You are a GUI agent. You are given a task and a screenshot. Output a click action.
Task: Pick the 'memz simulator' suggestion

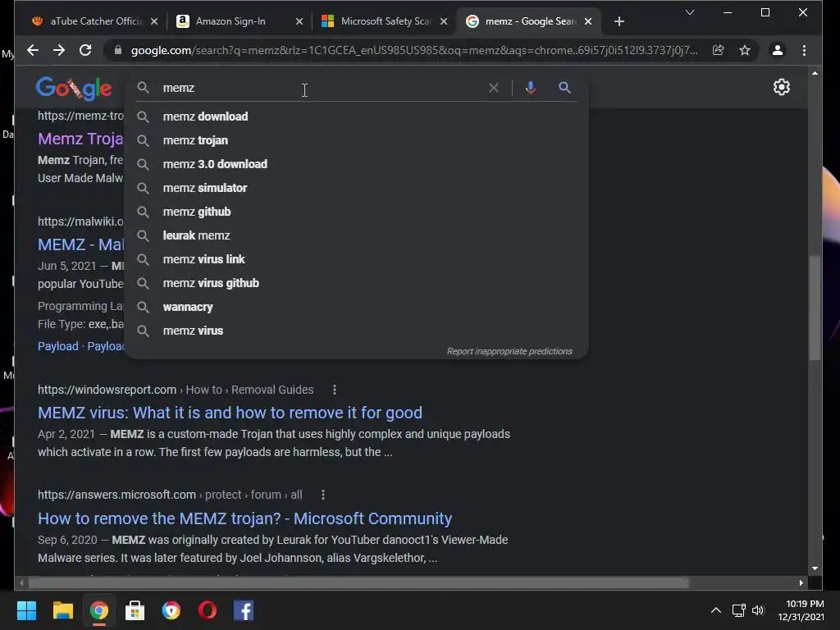[x=356, y=188]
